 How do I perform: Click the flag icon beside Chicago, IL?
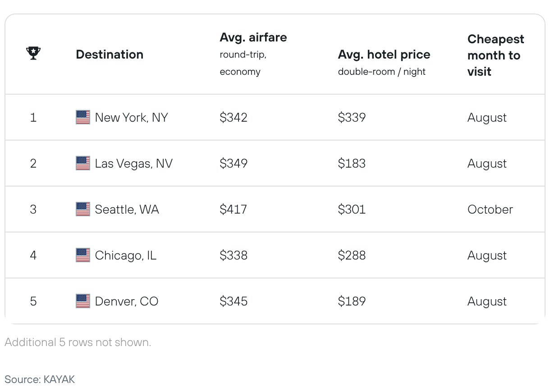(x=83, y=255)
